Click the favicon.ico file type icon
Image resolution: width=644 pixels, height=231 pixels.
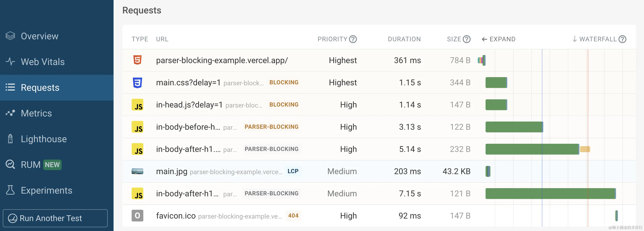tap(137, 216)
